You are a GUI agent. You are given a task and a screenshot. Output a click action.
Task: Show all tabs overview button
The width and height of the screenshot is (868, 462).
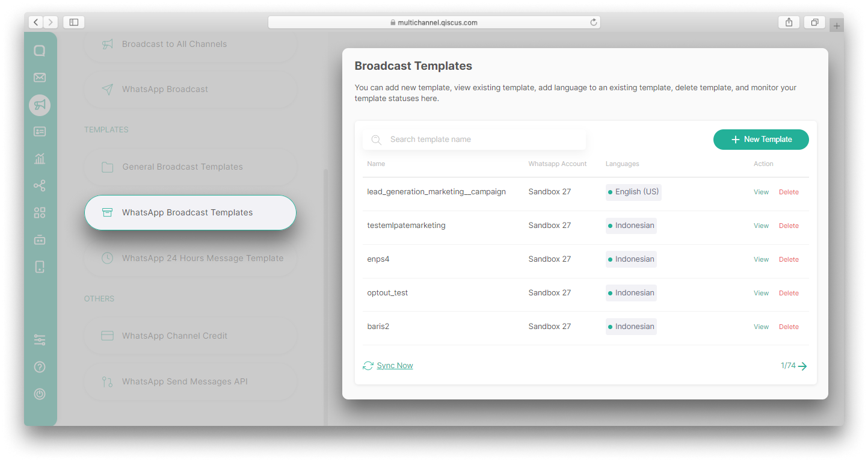coord(814,22)
